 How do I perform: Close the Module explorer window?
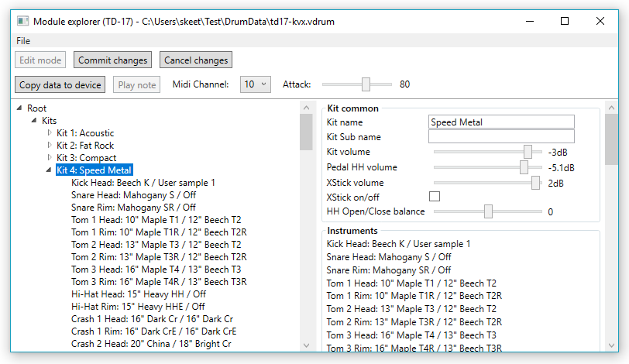point(600,21)
